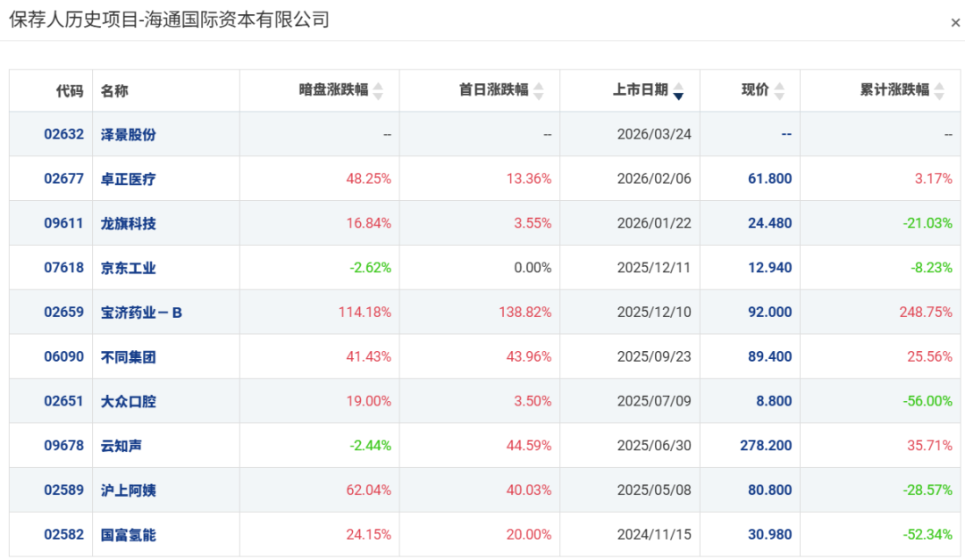The height and width of the screenshot is (560, 965).
Task: Open 国富氢能 stock details
Action: pos(128,535)
